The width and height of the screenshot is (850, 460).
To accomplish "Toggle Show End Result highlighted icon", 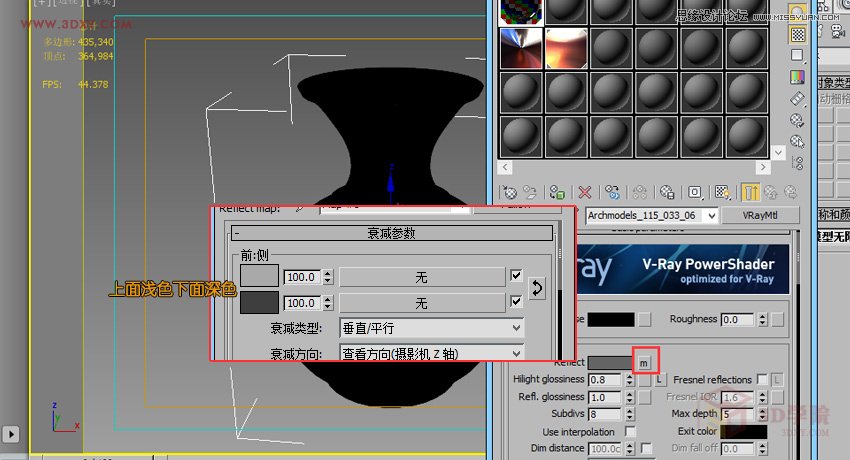I will (x=750, y=192).
